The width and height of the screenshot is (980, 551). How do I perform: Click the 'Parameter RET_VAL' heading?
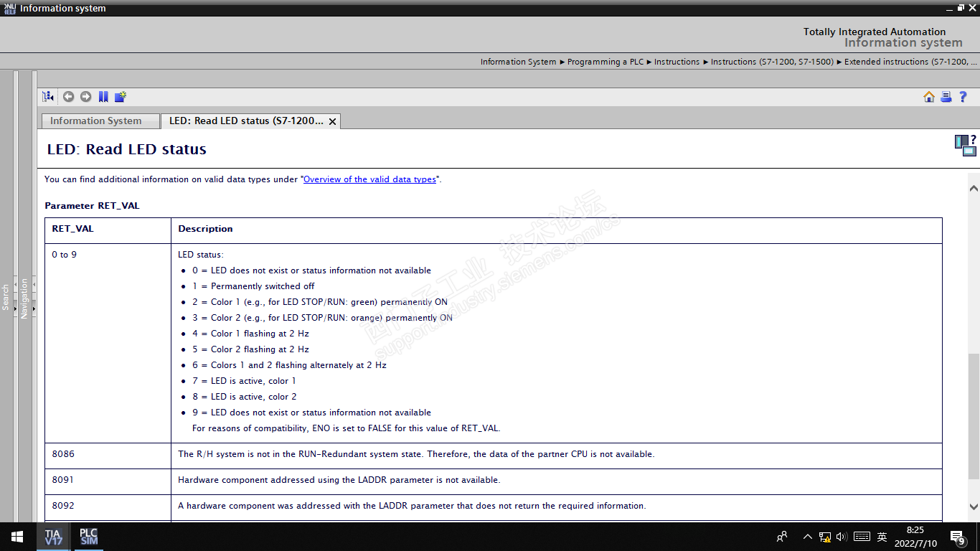(x=92, y=206)
